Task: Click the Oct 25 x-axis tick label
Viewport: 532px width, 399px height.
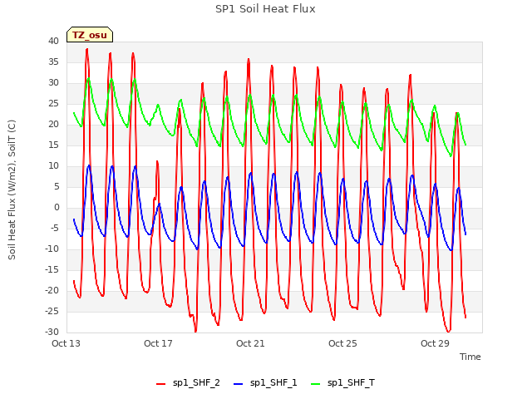Action: pyautogui.click(x=342, y=343)
